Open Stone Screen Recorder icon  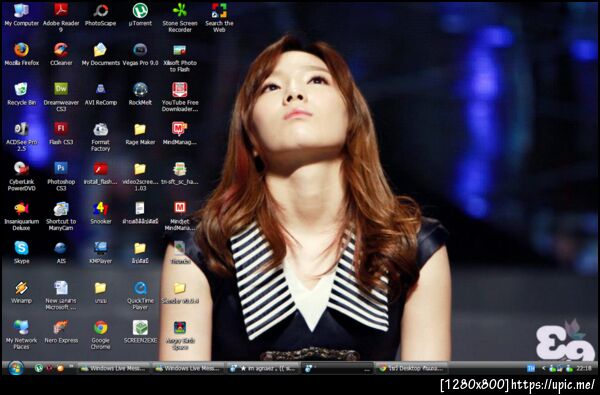[180, 17]
